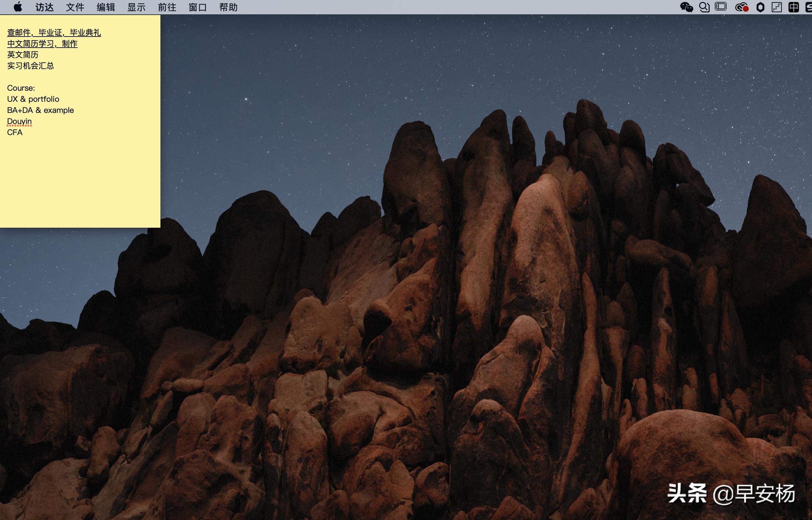Click the WeChat menu bar icon
The image size is (812, 520).
pos(686,7)
